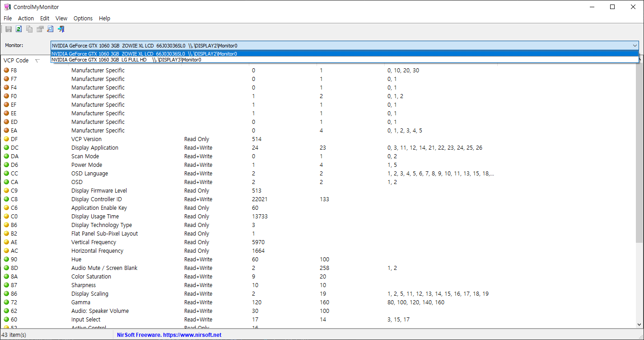Viewport: 644px width, 340px height.
Task: Click the brown dot beside code EA
Action: click(6, 131)
